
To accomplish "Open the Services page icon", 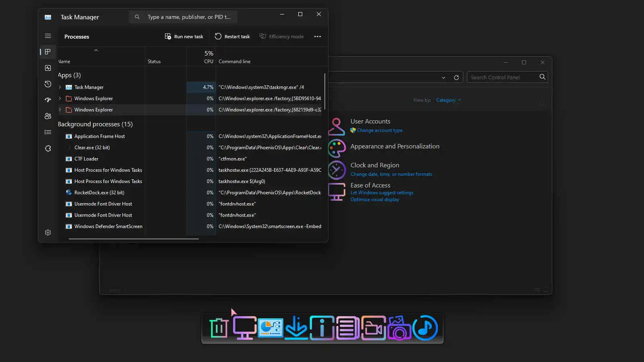I will 48,148.
